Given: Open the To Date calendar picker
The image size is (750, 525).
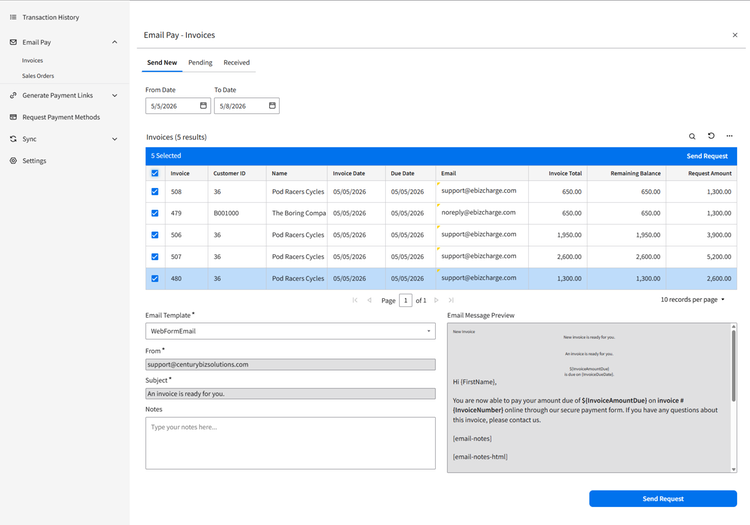Looking at the screenshot, I should [x=272, y=106].
